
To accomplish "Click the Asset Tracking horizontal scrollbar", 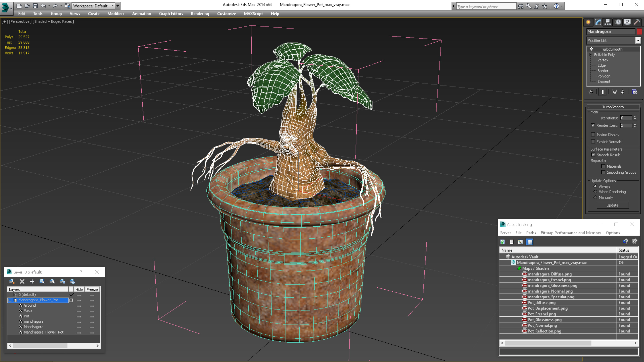I will [568, 343].
